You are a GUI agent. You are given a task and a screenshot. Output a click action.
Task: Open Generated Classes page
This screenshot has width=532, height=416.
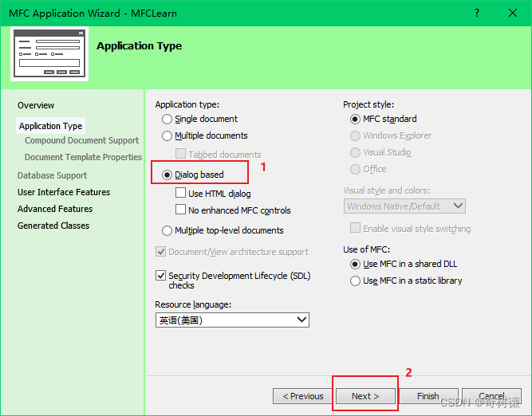(53, 226)
